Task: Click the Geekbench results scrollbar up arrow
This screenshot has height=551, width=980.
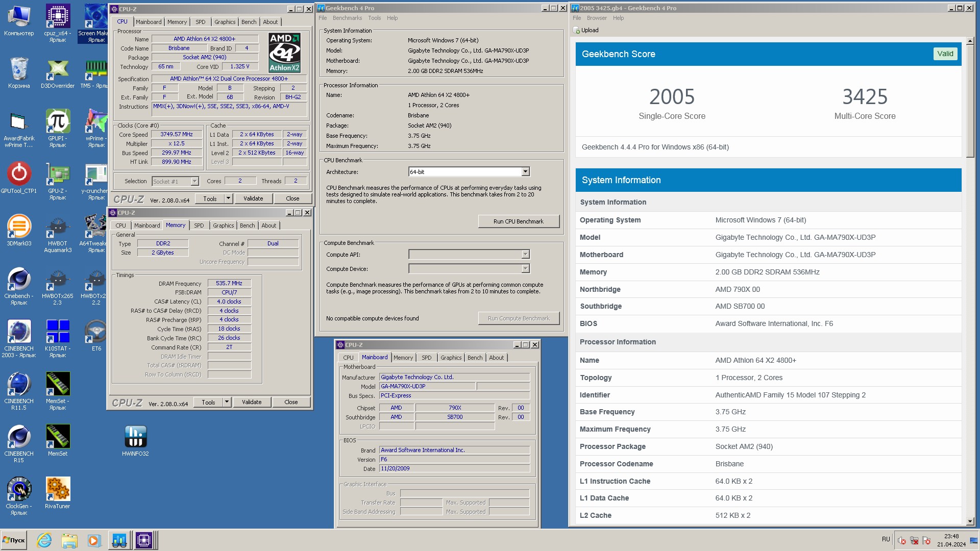Action: (x=970, y=41)
